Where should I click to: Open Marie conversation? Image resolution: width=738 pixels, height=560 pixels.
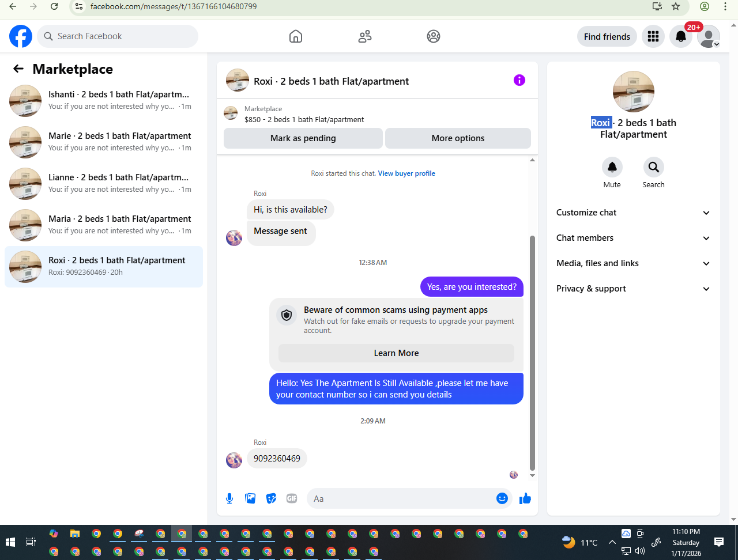pyautogui.click(x=104, y=142)
